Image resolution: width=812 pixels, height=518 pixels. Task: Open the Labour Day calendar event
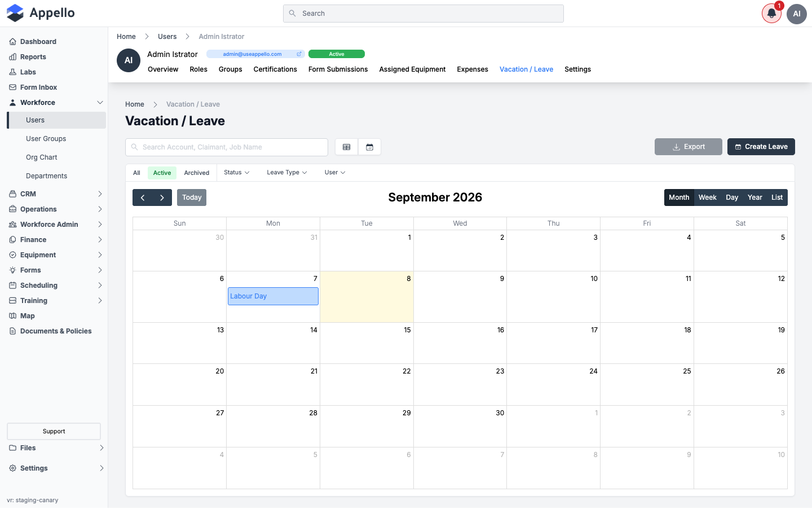(x=273, y=296)
